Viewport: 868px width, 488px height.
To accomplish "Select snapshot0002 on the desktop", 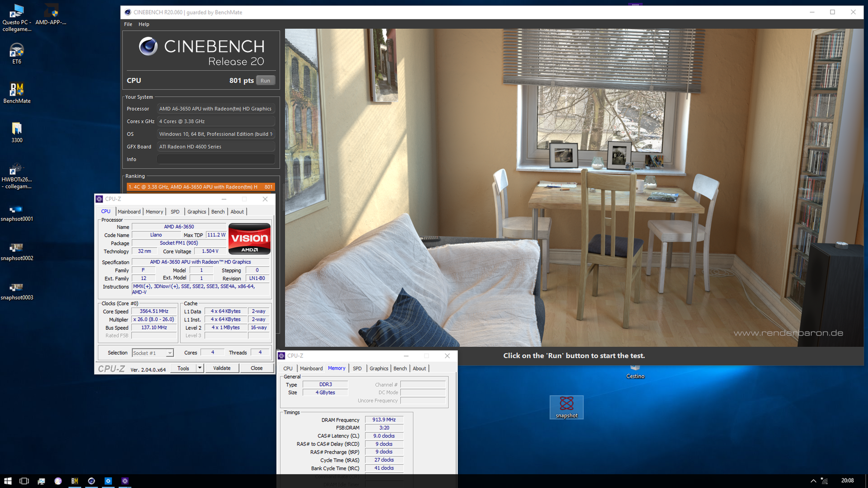I will pos(17,253).
